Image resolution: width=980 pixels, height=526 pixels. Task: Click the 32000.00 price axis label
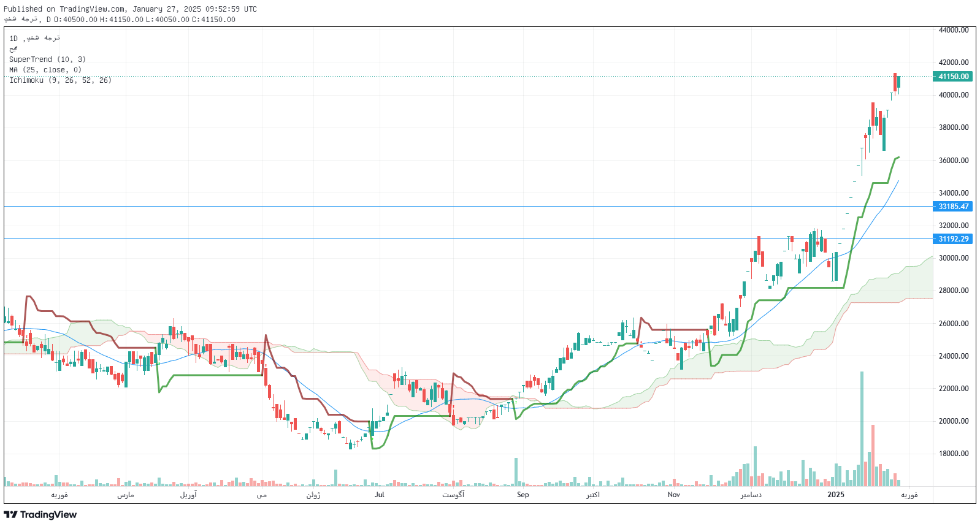coord(954,226)
